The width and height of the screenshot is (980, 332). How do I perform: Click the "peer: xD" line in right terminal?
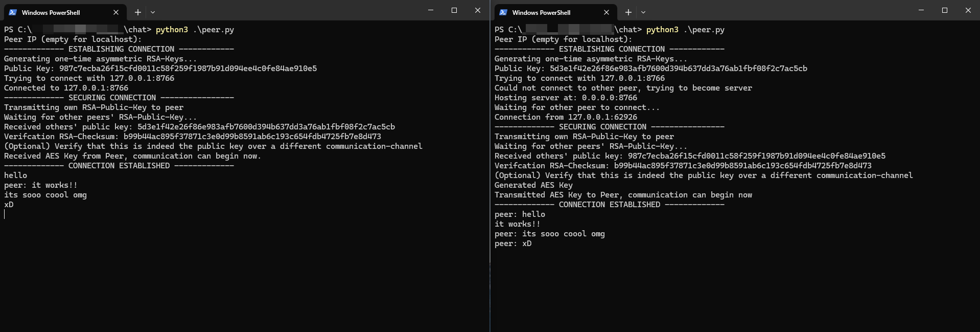pos(513,244)
